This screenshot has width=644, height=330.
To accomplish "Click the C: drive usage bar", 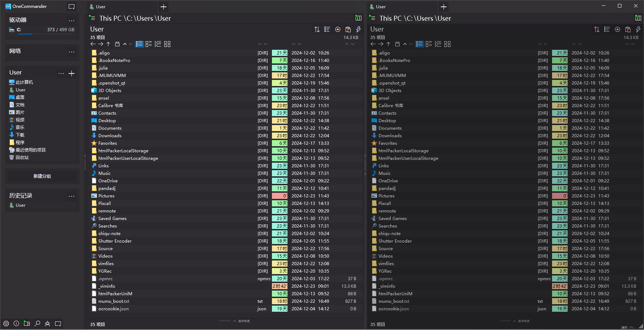I will tap(42, 33).
